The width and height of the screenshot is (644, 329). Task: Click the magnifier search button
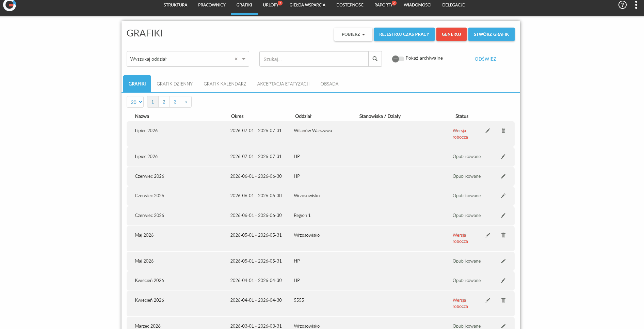[375, 59]
